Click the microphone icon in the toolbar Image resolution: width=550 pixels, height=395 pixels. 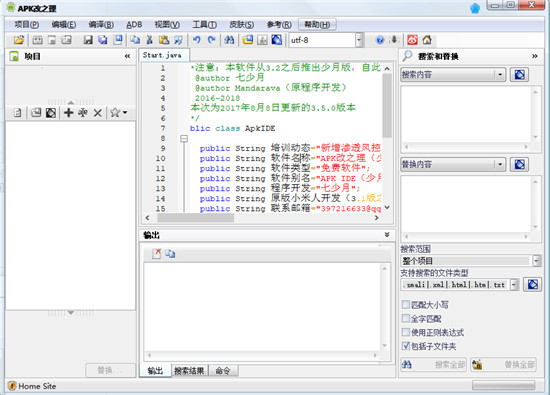[394, 40]
